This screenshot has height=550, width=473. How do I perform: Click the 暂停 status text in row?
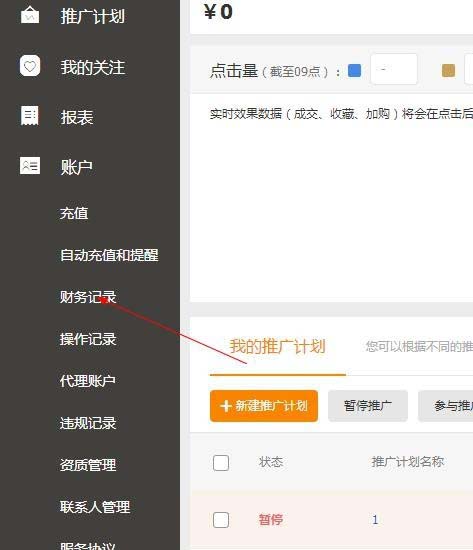click(x=271, y=519)
